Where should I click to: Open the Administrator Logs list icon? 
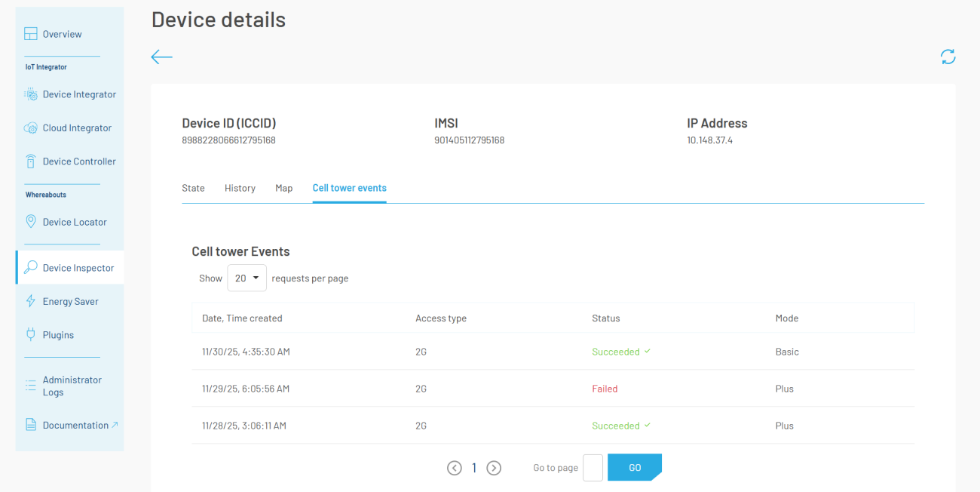pos(31,386)
